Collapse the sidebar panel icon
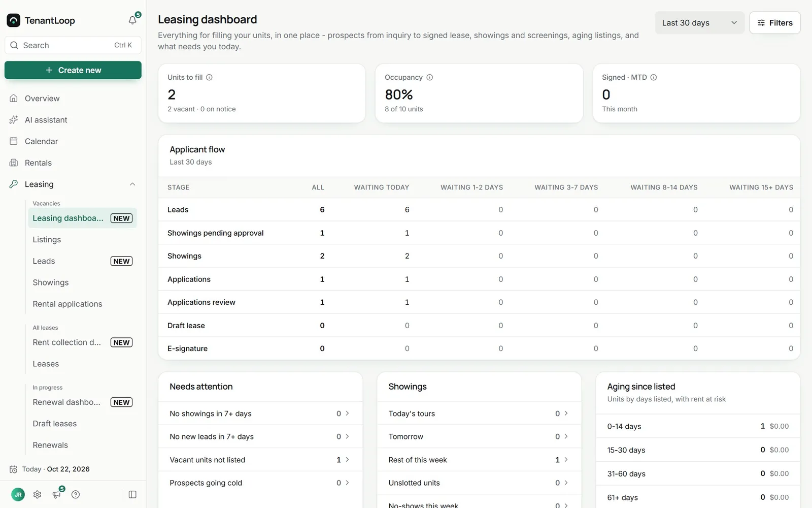 coord(132,494)
